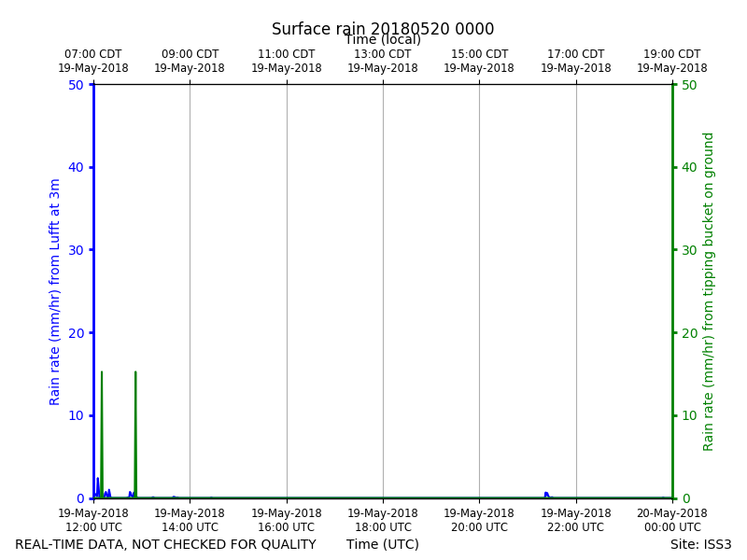Click the green tipping bucket axis label

tap(708, 292)
